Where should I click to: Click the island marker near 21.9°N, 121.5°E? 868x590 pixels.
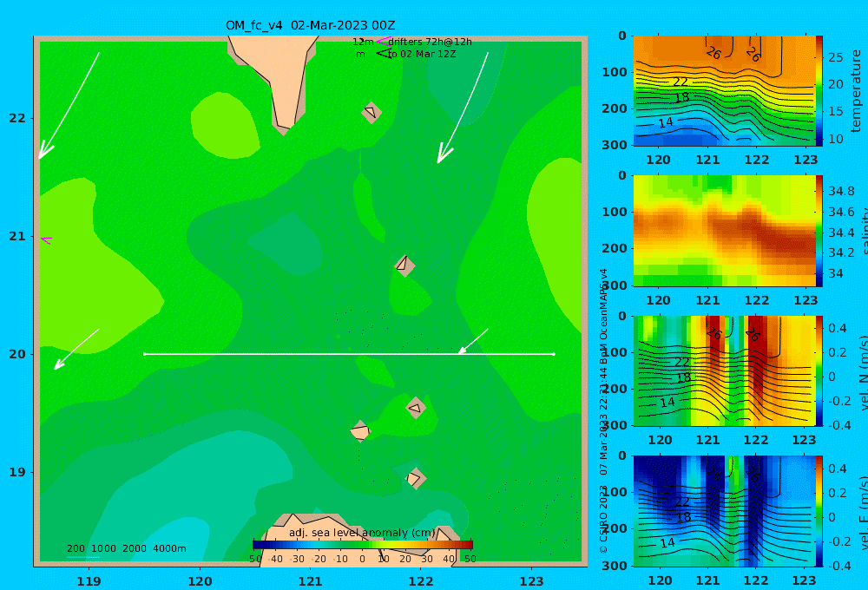372,112
